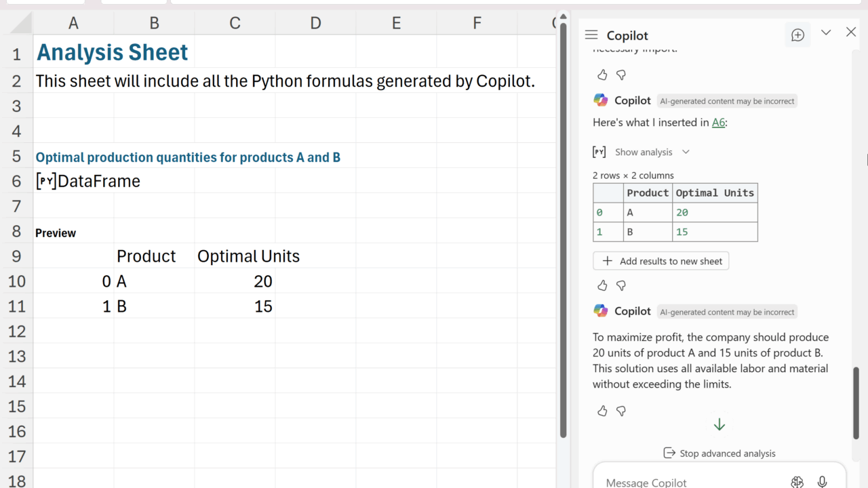Screen dimensions: 868x488
Task: Select the Python DataFrame cell A6
Action: pyautogui.click(x=73, y=181)
